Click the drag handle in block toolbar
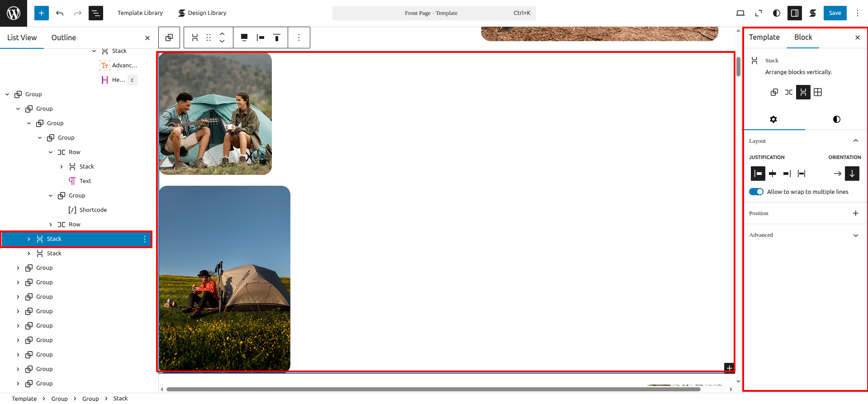This screenshot has width=868, height=404. 209,38
